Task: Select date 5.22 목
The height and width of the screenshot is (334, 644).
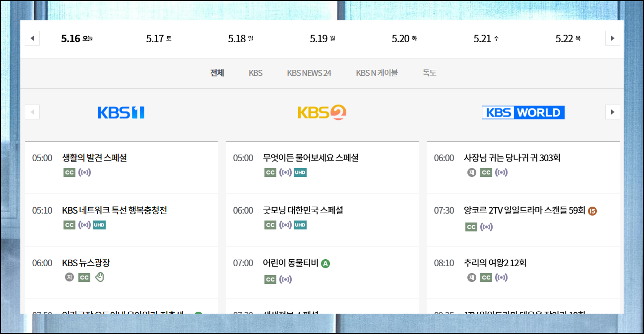Action: 568,38
